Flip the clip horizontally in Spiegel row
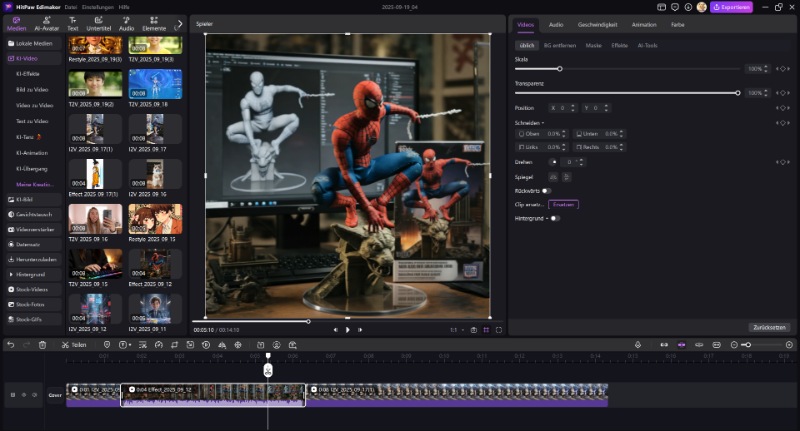This screenshot has height=431, width=800. [x=553, y=177]
